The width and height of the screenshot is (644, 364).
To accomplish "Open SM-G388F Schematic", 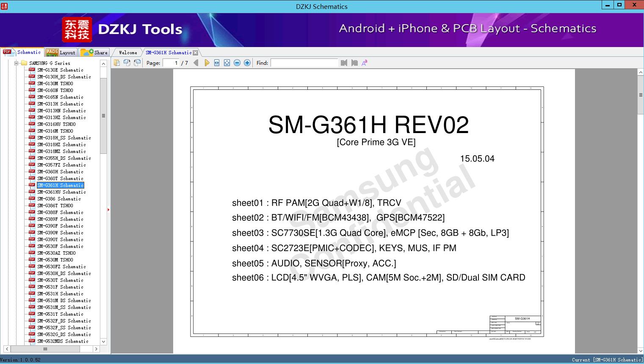I will click(x=60, y=212).
